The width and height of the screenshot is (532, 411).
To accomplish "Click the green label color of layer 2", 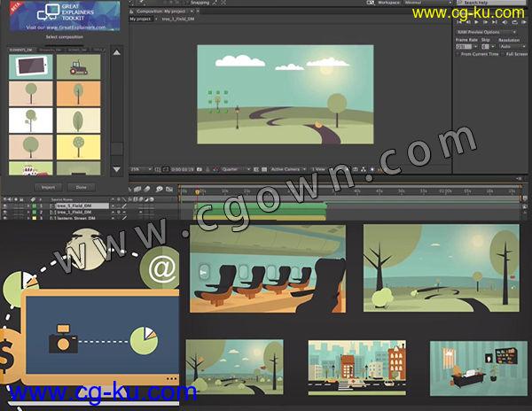I will [x=35, y=212].
